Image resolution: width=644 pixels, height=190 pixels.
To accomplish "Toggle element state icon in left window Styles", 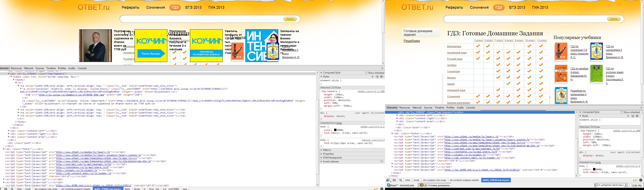I will pos(377,77).
